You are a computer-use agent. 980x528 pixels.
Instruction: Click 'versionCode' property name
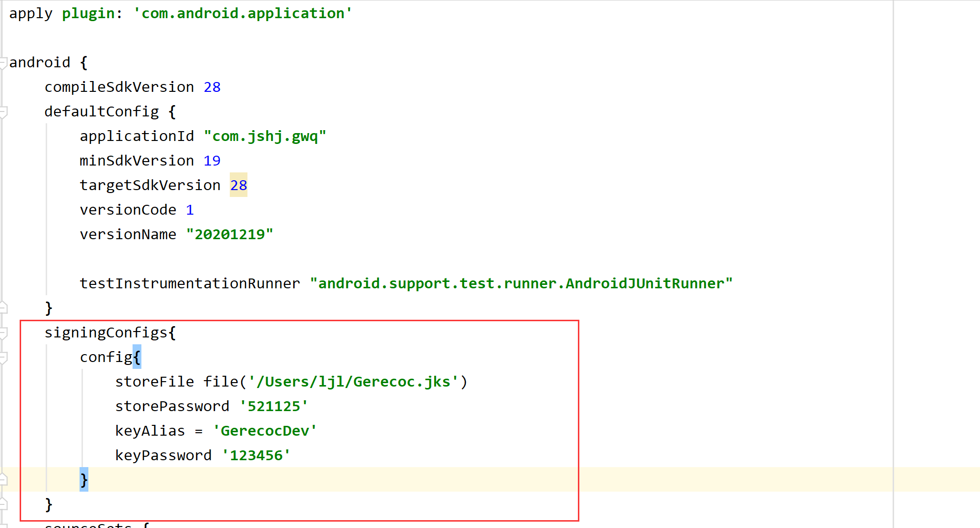tap(128, 210)
